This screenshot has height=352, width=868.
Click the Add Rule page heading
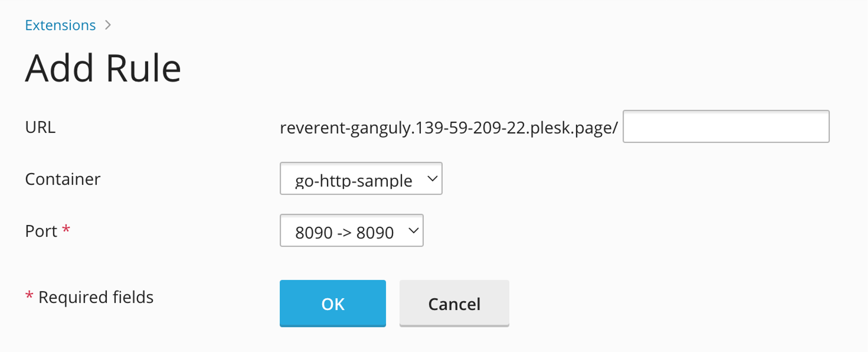(103, 68)
